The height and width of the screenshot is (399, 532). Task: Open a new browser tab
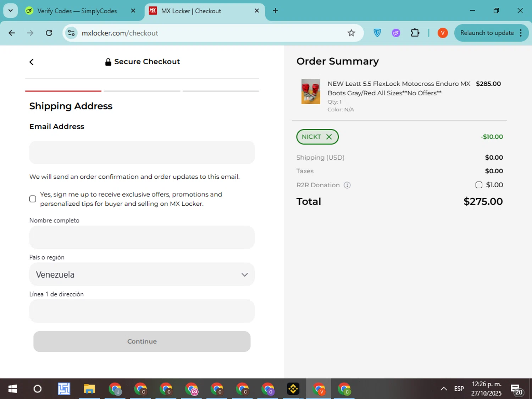275,11
